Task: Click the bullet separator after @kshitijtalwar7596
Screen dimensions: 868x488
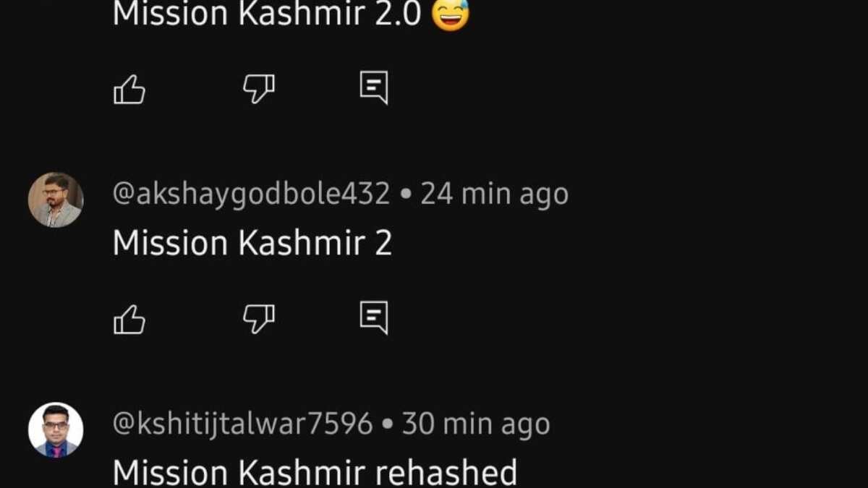Action: tap(387, 425)
